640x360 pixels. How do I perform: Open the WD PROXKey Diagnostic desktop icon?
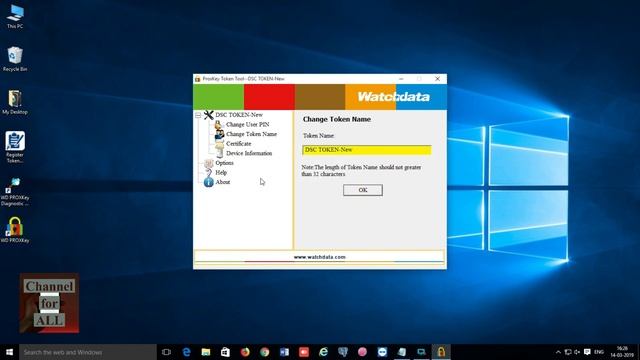[15, 192]
